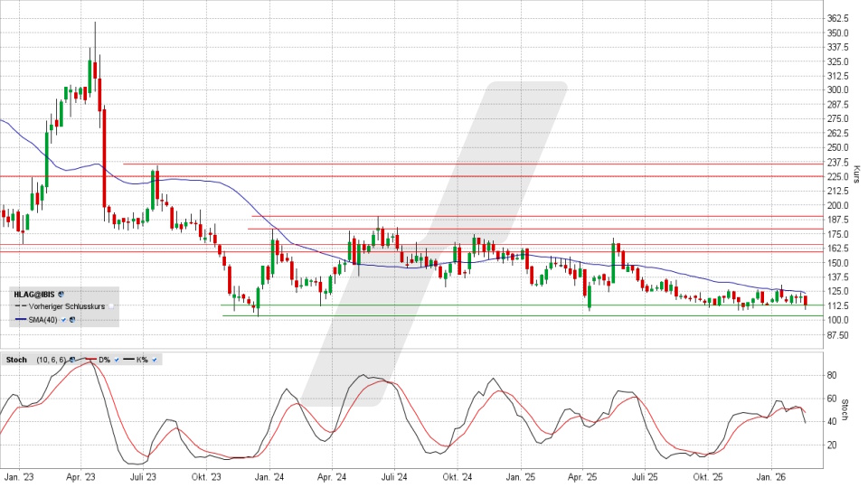Click the 112.5 price axis value
868x488 pixels.
[837, 306]
